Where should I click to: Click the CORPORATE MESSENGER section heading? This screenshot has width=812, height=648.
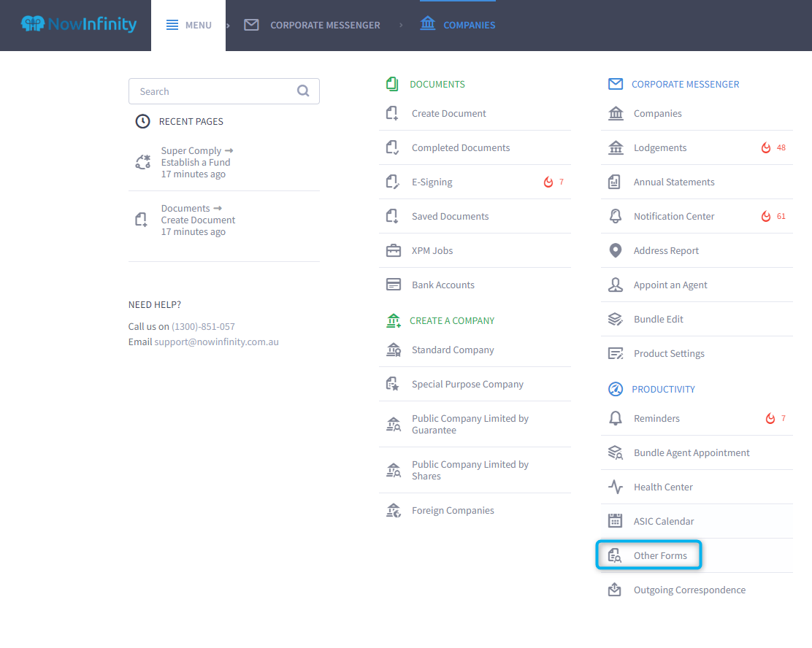pyautogui.click(x=685, y=85)
